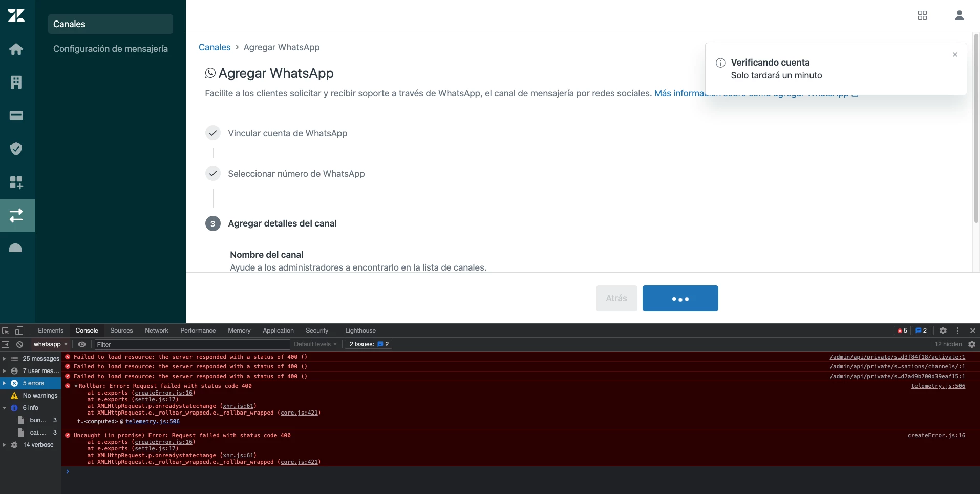
Task: Open the whatsapp context dropdown
Action: pos(50,344)
